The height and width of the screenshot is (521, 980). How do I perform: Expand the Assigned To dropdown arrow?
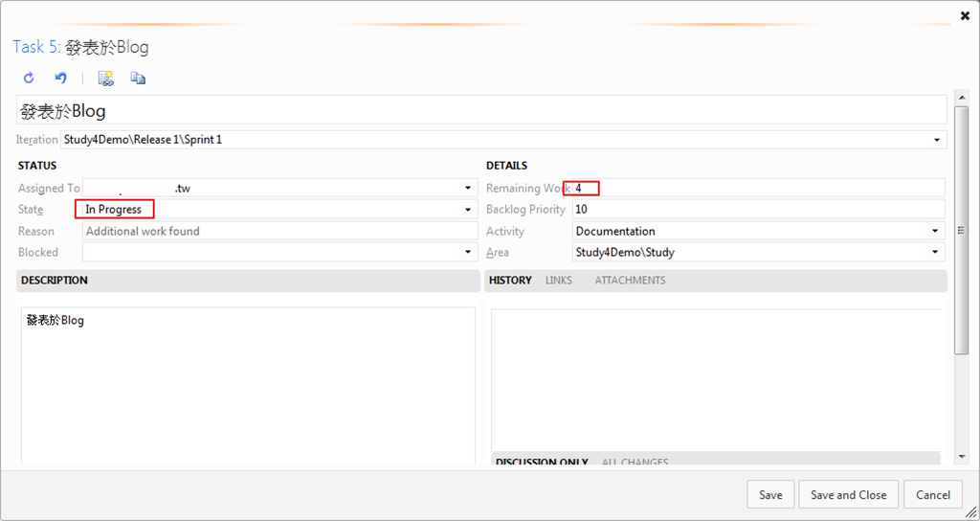pyautogui.click(x=468, y=189)
